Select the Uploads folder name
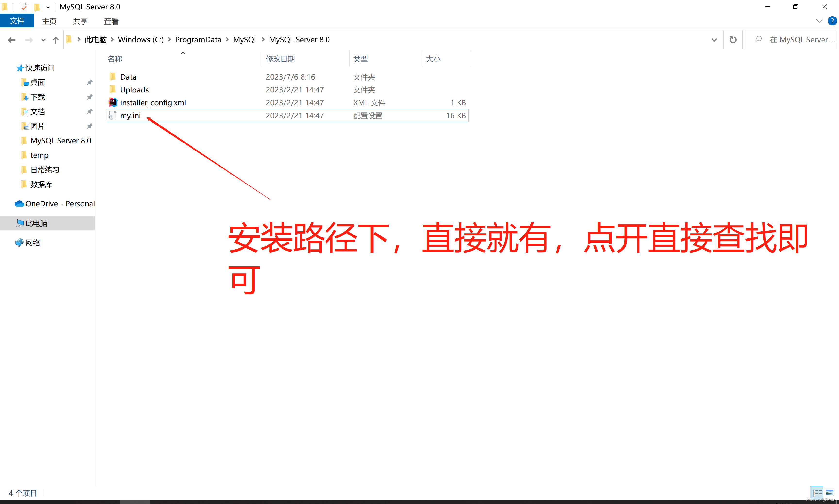 (x=134, y=90)
